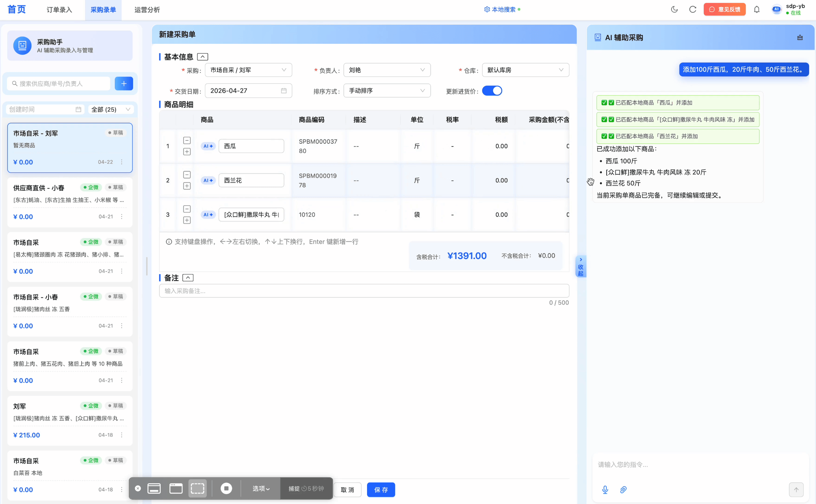Image resolution: width=816 pixels, height=504 pixels.
Task: Remove row 1 西瓜 with minus icon
Action: [x=187, y=141]
